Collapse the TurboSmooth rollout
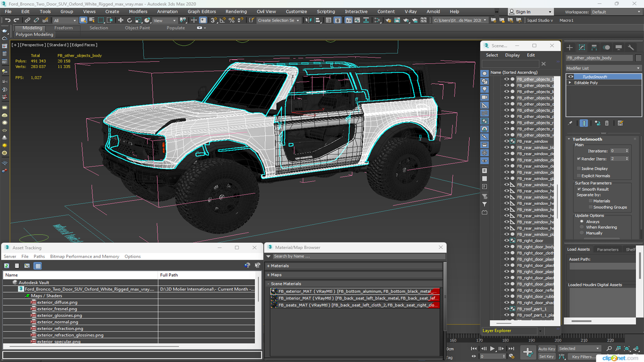Screen dimensions: 644x362 (x=569, y=139)
